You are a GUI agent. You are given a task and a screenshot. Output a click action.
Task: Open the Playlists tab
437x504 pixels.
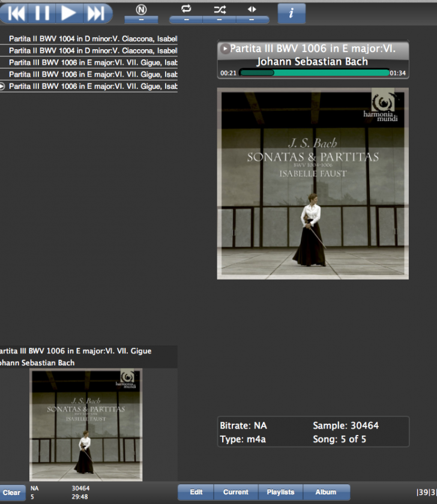(280, 492)
